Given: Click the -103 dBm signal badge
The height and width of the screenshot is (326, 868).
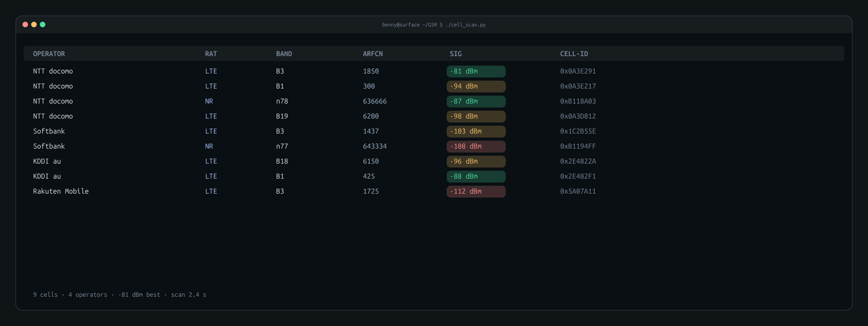Looking at the screenshot, I should click(476, 132).
